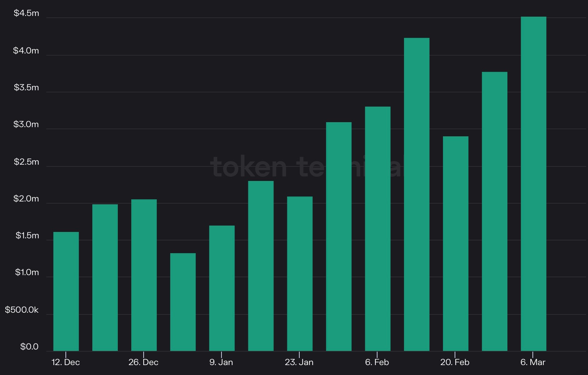Click the bar above the 9. Jan tick
Screen dimensions: 588x375
[x=222, y=288]
